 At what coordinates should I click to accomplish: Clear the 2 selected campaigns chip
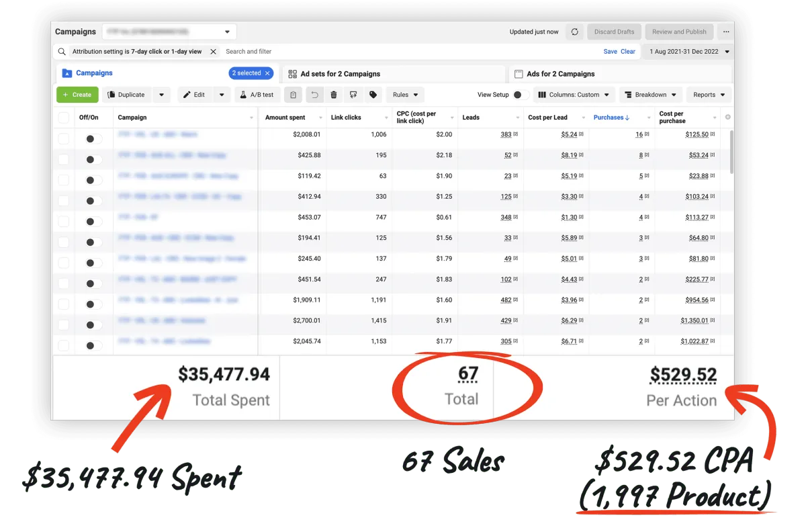(x=267, y=73)
